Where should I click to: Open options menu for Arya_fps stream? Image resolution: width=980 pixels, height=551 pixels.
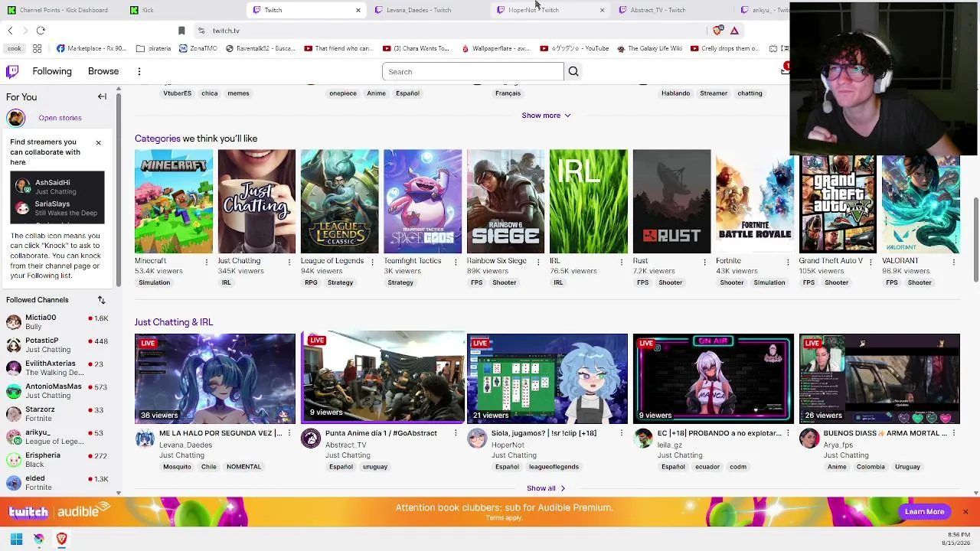[x=953, y=434]
